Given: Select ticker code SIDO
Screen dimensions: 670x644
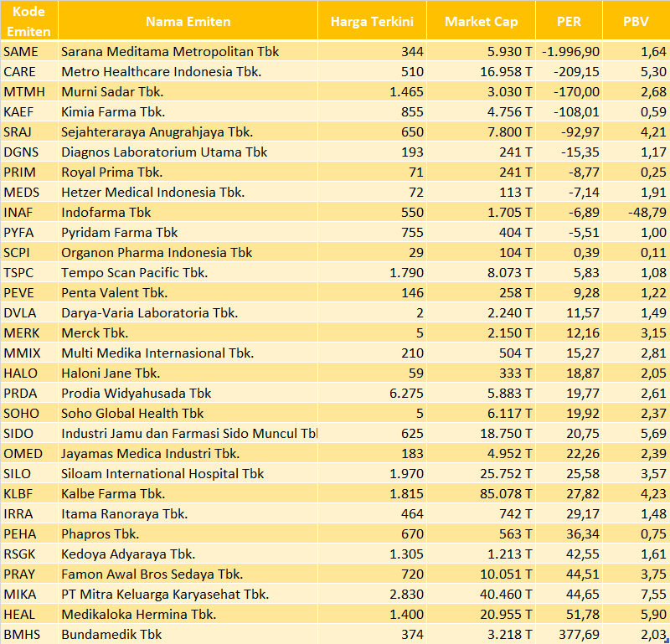Looking at the screenshot, I should point(18,433).
